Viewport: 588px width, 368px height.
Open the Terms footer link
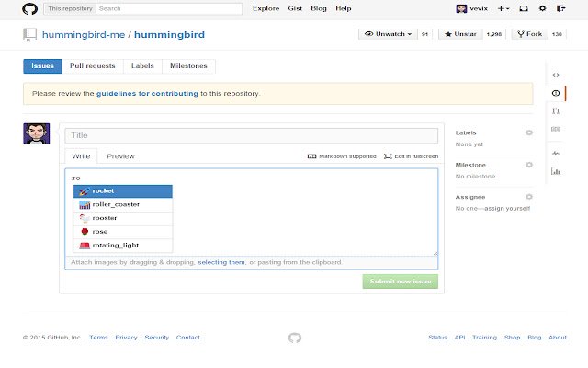pos(98,338)
